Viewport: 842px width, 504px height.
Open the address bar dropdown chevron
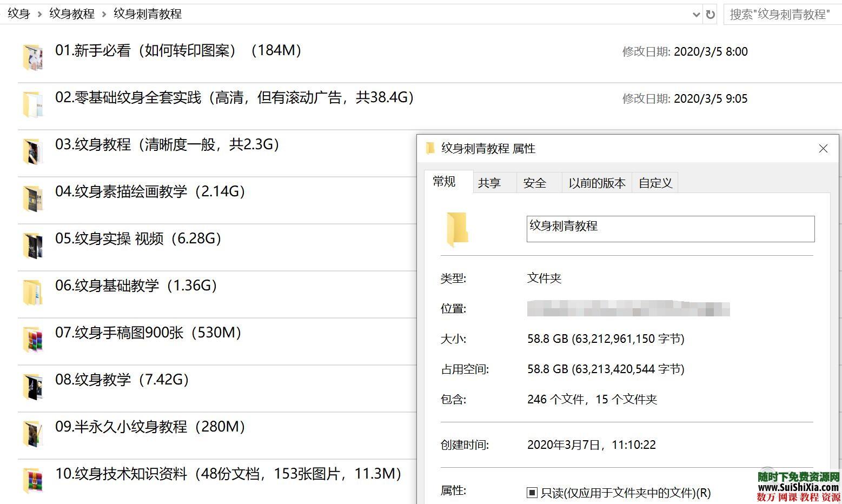(697, 15)
